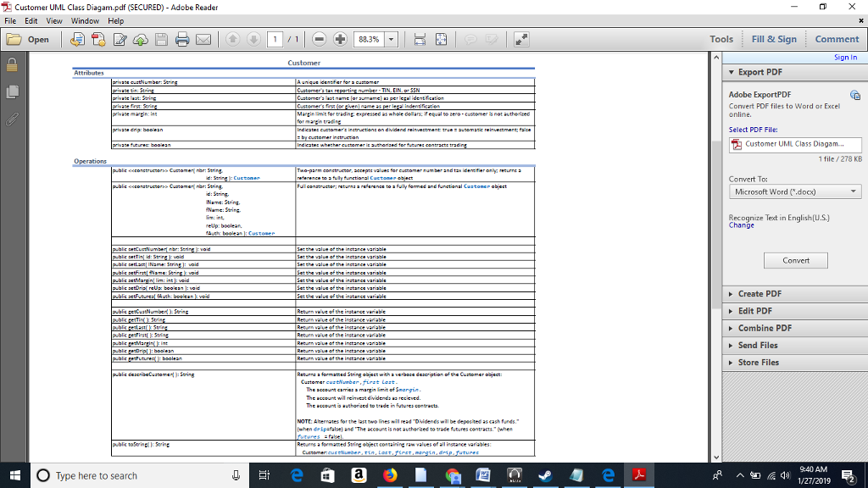Image resolution: width=868 pixels, height=488 pixels.
Task: Switch to the Comment tab
Action: pos(836,38)
